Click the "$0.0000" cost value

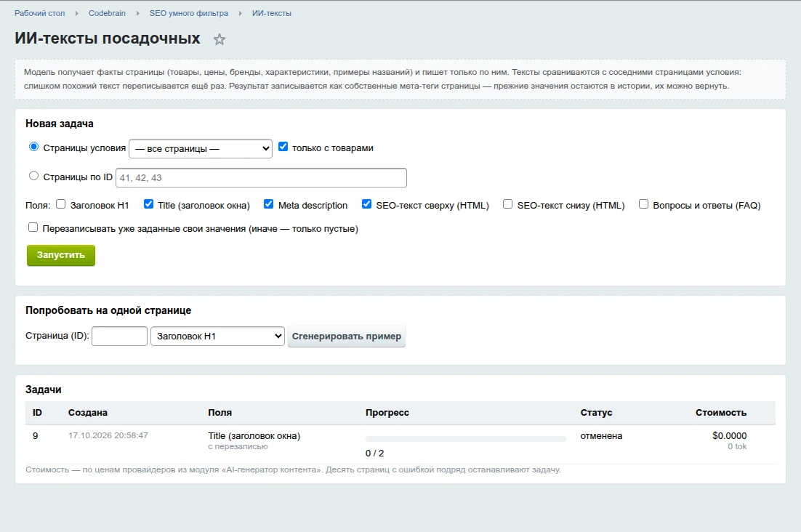pyautogui.click(x=730, y=435)
